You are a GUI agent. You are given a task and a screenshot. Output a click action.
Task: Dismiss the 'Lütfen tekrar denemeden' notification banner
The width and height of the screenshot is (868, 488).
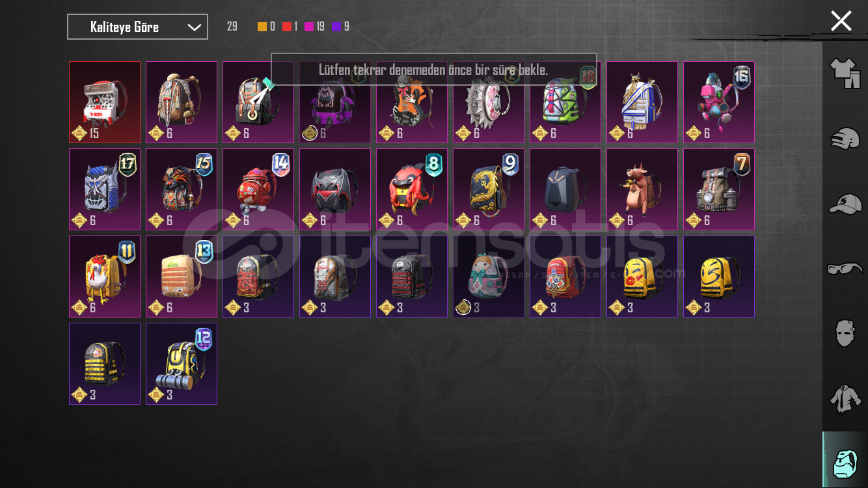433,69
